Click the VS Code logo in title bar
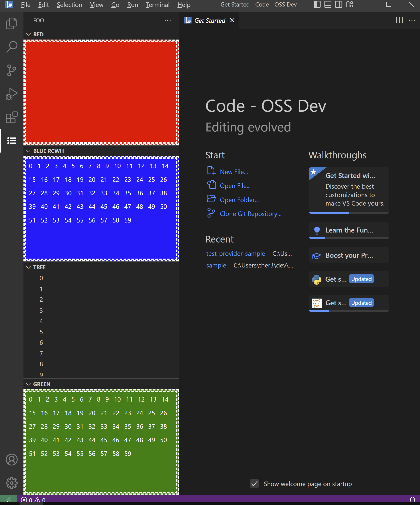 (9, 5)
